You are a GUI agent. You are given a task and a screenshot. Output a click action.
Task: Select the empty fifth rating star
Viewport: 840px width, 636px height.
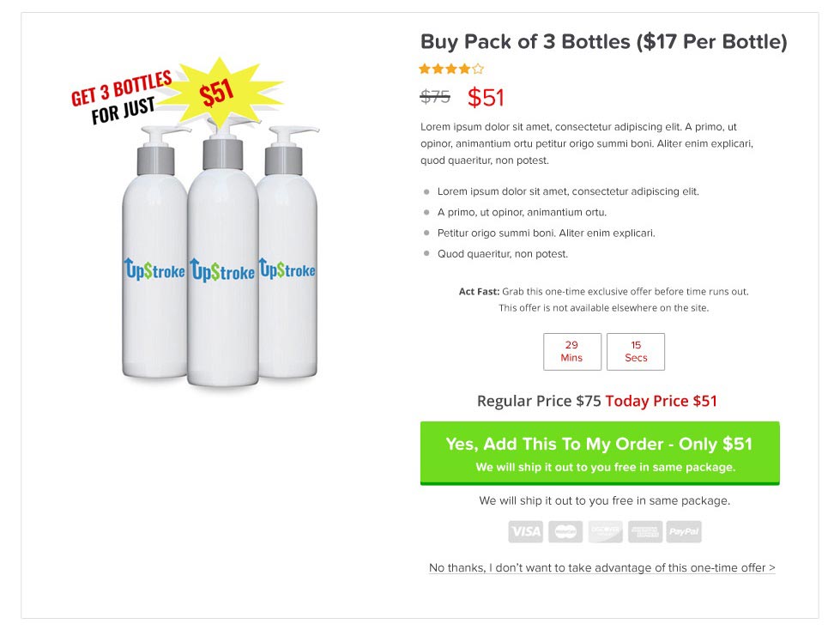478,68
